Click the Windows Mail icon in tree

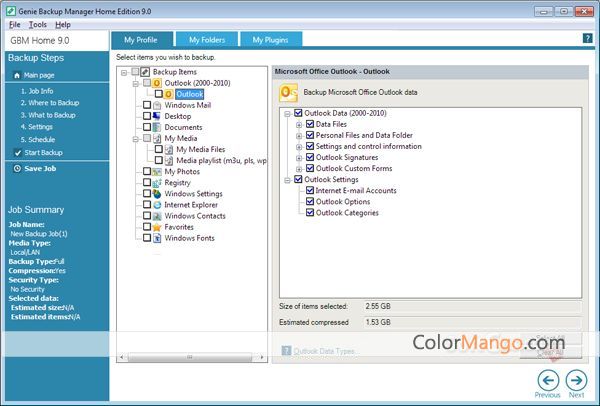coord(157,105)
